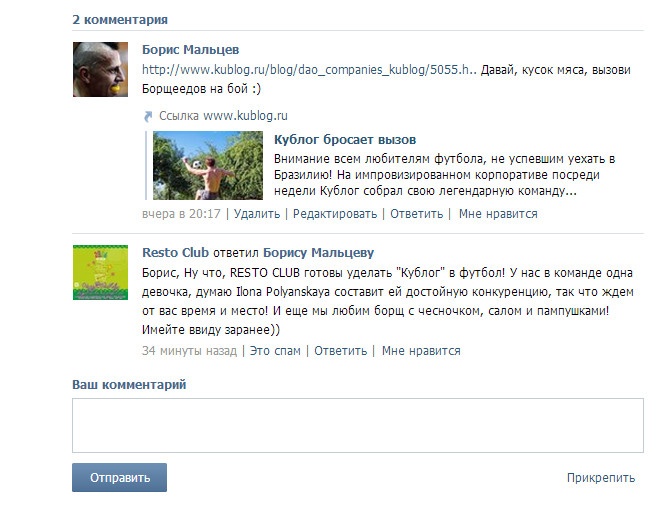
Task: Click Удалить on Boris's comment
Action: point(257,214)
